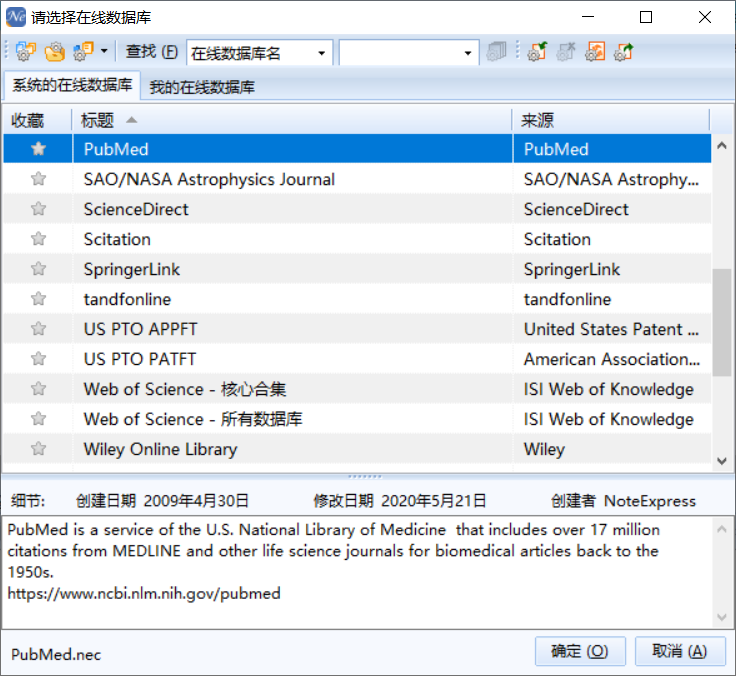This screenshot has width=736, height=676.
Task: Select the US PTO APPFT title
Action: [140, 329]
